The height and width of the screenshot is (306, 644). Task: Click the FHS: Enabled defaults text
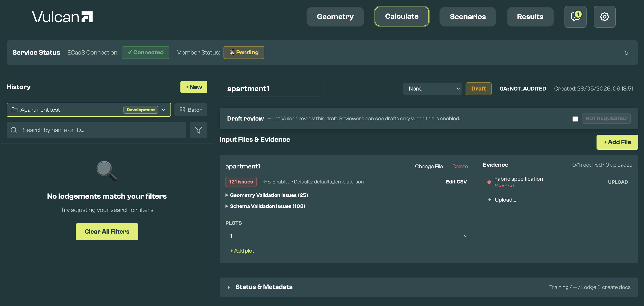[312, 182]
